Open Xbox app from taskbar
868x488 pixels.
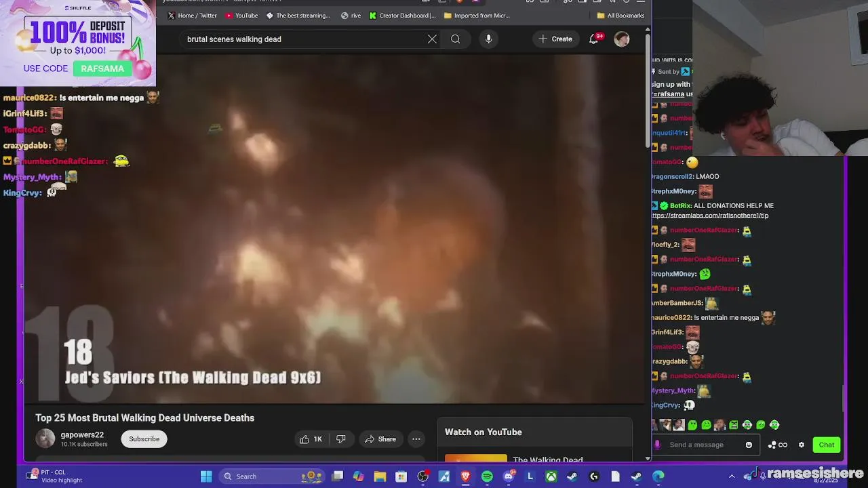click(x=551, y=476)
